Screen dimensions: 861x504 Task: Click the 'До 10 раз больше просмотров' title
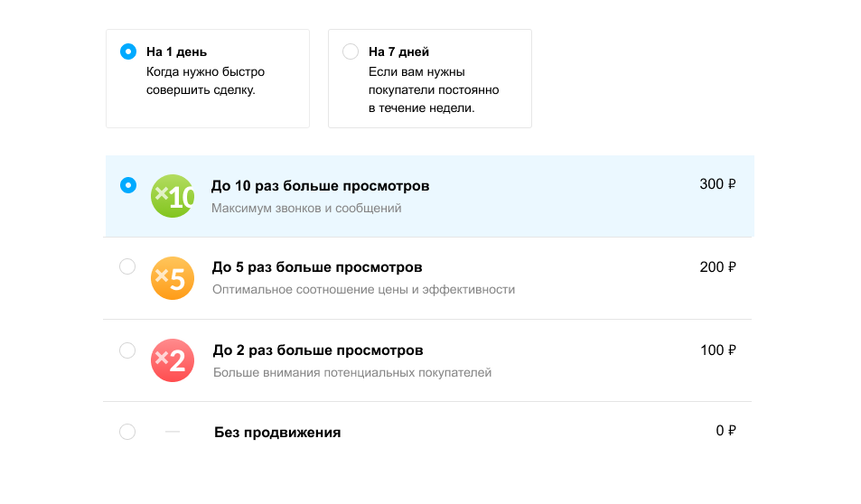click(320, 186)
